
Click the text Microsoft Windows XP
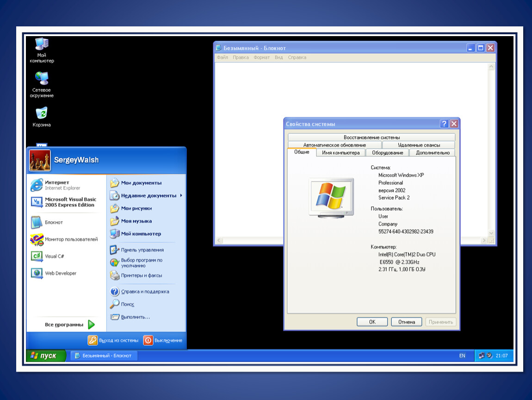click(401, 175)
